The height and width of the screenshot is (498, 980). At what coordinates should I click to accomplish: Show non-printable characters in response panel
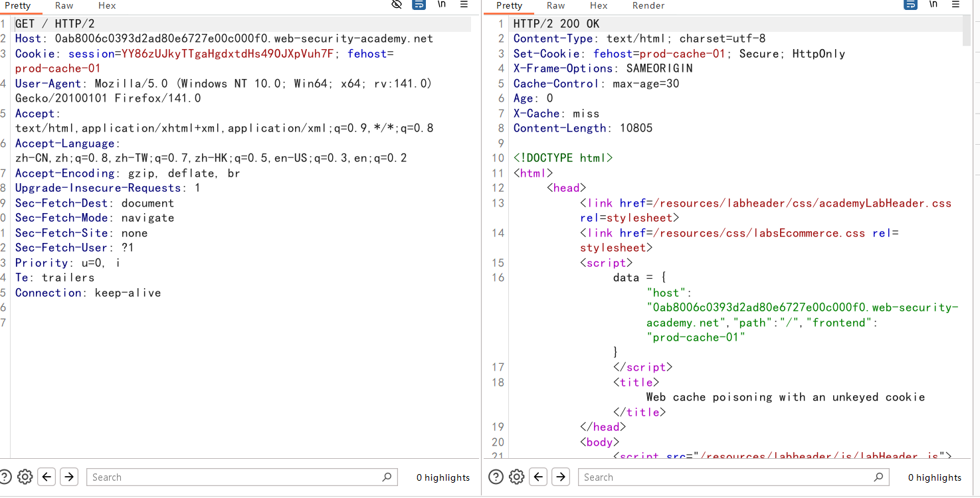pyautogui.click(x=933, y=5)
